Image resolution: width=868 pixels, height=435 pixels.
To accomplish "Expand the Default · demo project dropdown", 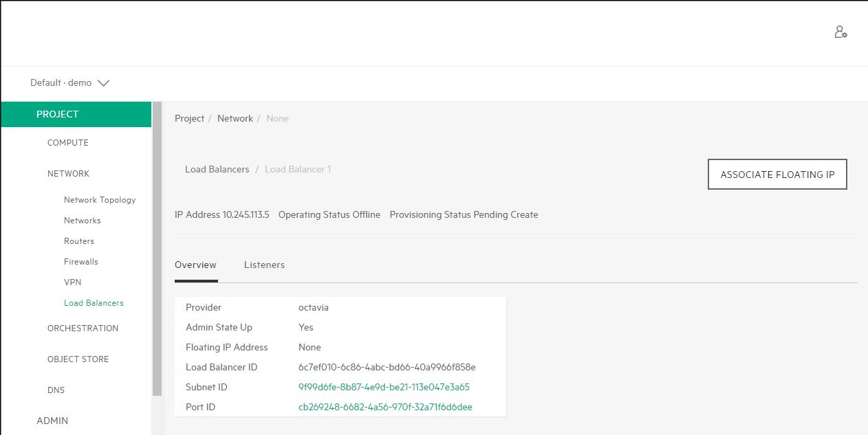I will (69, 83).
